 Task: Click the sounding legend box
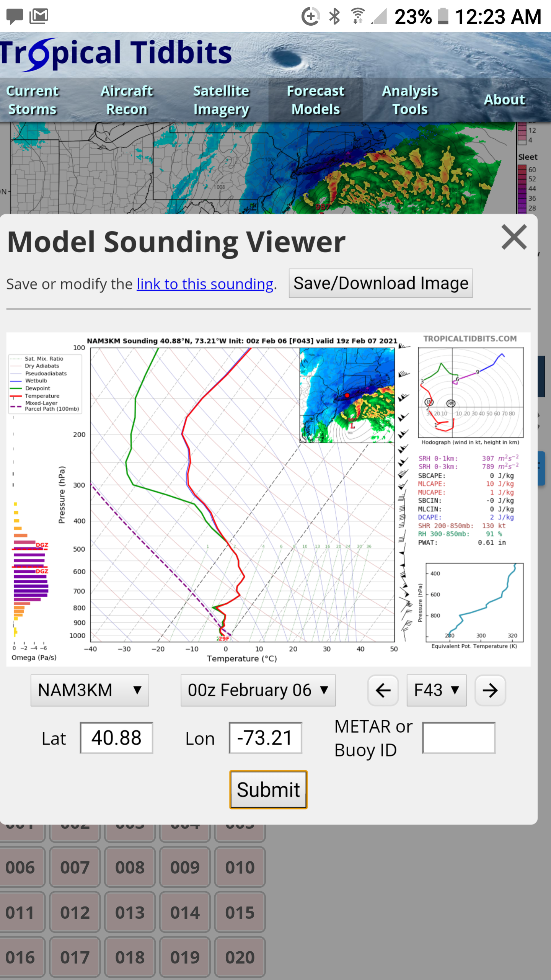coord(45,384)
